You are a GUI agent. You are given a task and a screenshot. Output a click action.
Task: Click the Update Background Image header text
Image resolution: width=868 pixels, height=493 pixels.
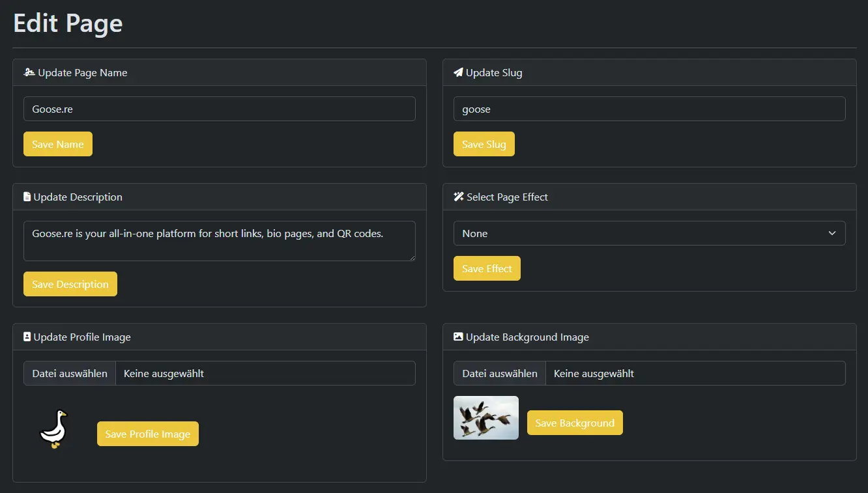coord(527,337)
